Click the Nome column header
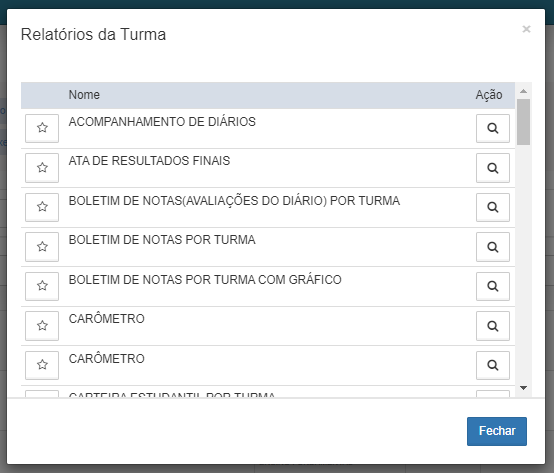The image size is (554, 473). tap(84, 95)
